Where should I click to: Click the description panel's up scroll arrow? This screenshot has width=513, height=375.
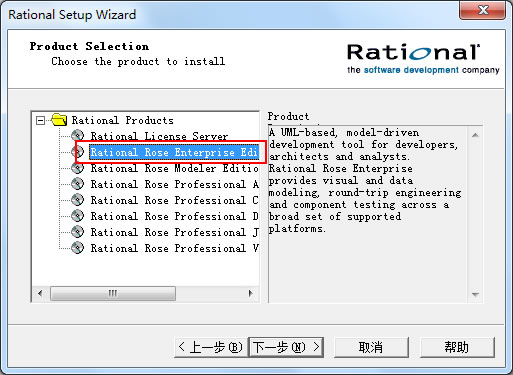point(475,135)
